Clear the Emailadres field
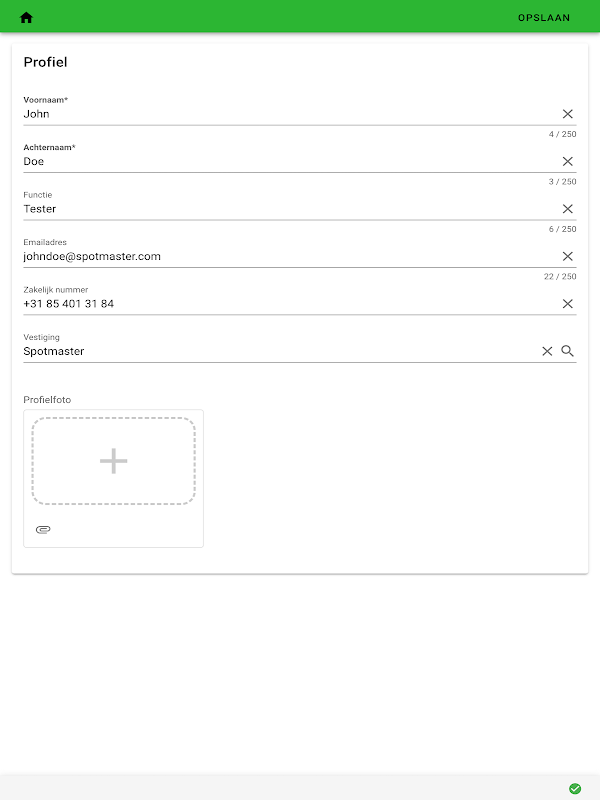Screen dimensions: 600x800 tap(568, 256)
